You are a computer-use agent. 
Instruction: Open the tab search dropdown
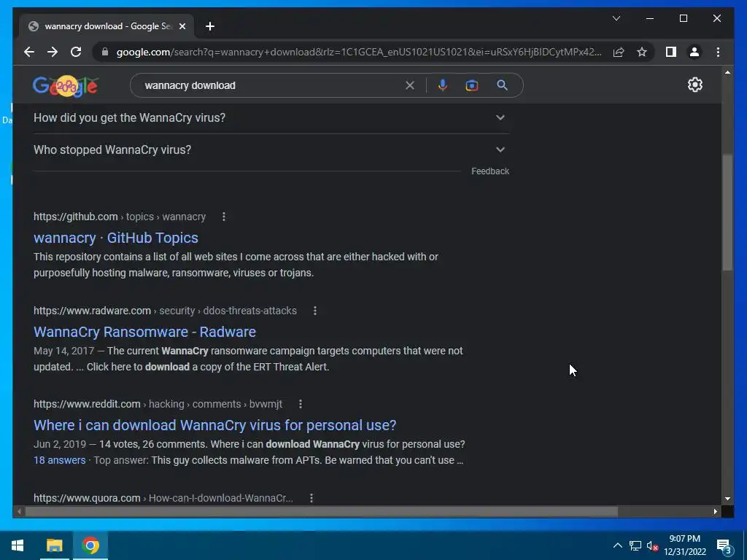click(616, 18)
